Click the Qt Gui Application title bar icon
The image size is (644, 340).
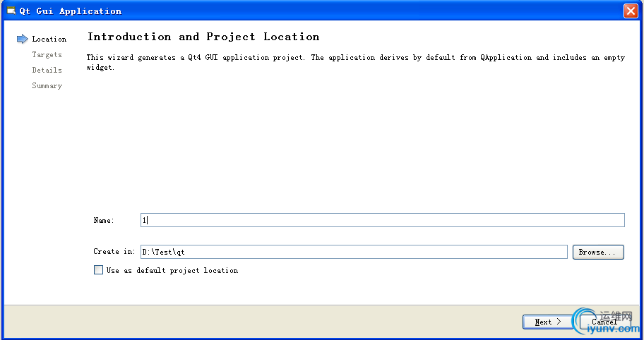(11, 11)
